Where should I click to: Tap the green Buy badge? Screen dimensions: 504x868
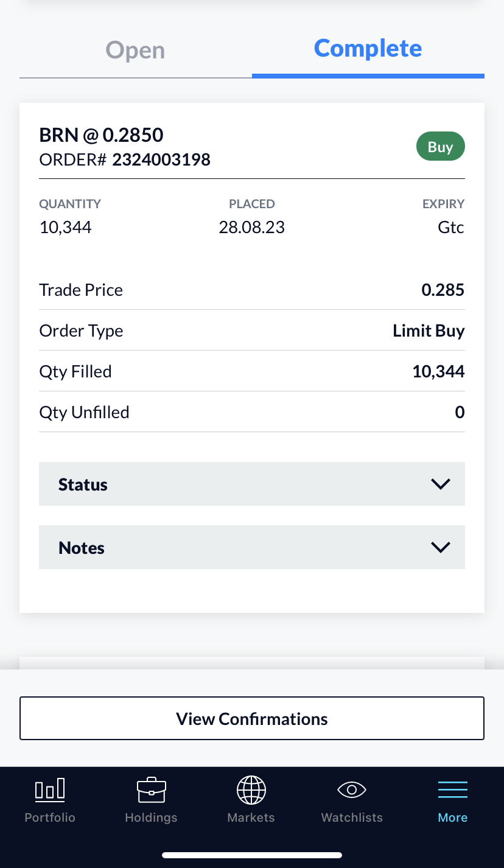440,147
